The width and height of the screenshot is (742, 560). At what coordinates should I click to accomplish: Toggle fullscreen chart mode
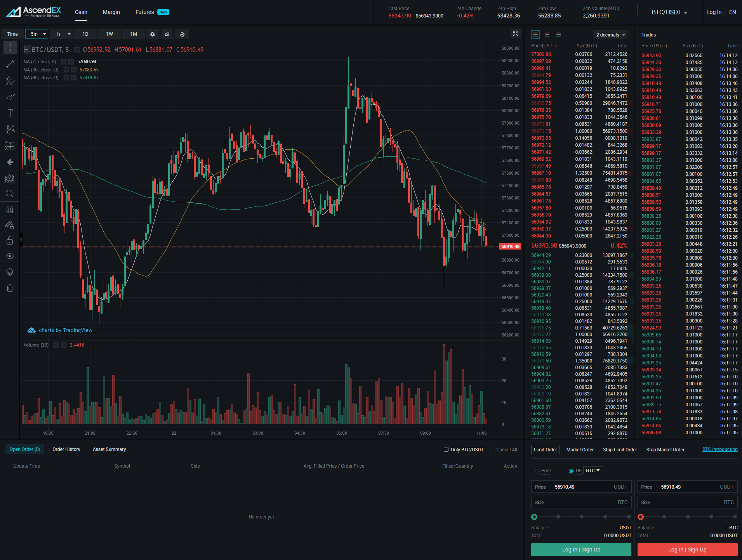(x=516, y=34)
